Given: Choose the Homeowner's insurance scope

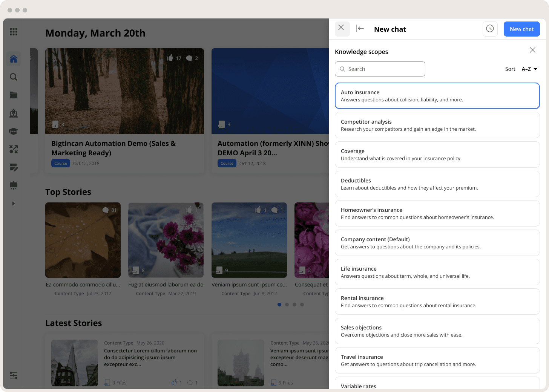Looking at the screenshot, I should (x=437, y=213).
